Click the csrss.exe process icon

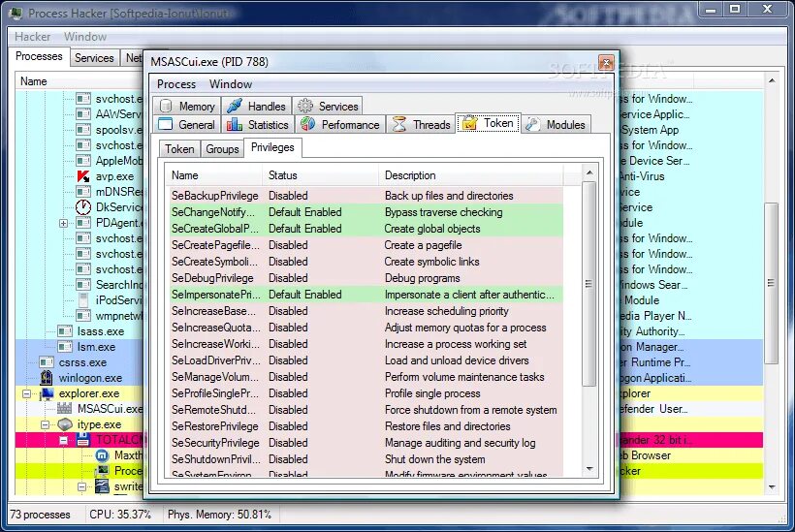pyautogui.click(x=47, y=362)
